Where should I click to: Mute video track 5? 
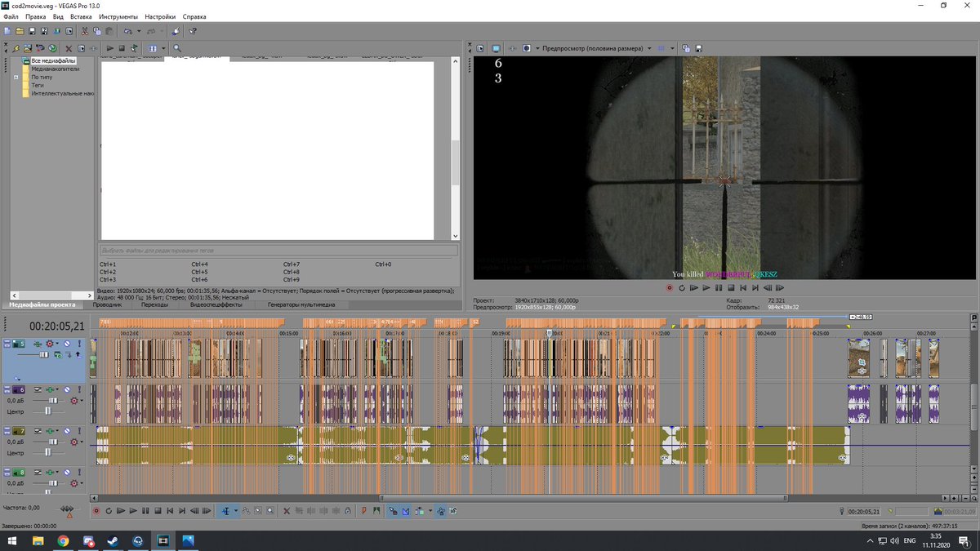click(x=67, y=344)
